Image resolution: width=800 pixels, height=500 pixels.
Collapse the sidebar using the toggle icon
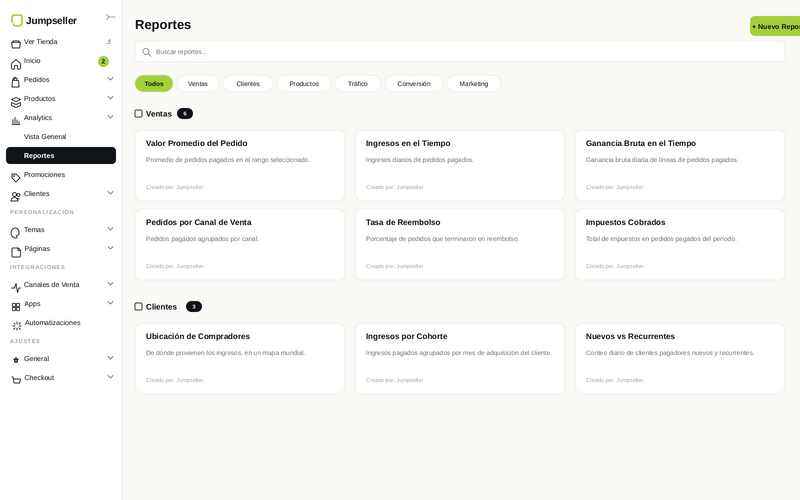(110, 17)
